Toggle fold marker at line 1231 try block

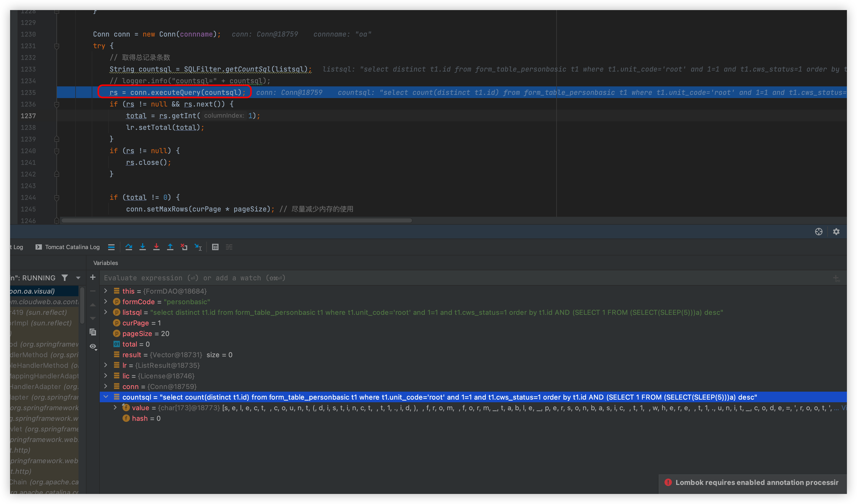point(57,46)
